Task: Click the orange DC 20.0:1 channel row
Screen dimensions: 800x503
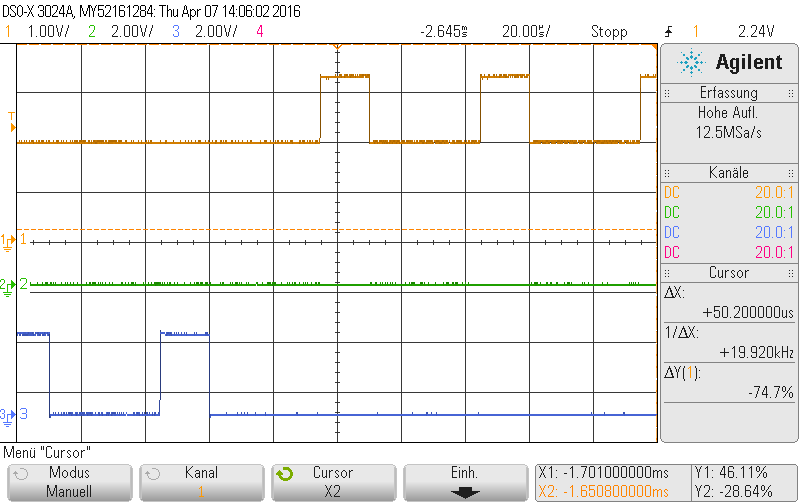Action: click(x=729, y=193)
